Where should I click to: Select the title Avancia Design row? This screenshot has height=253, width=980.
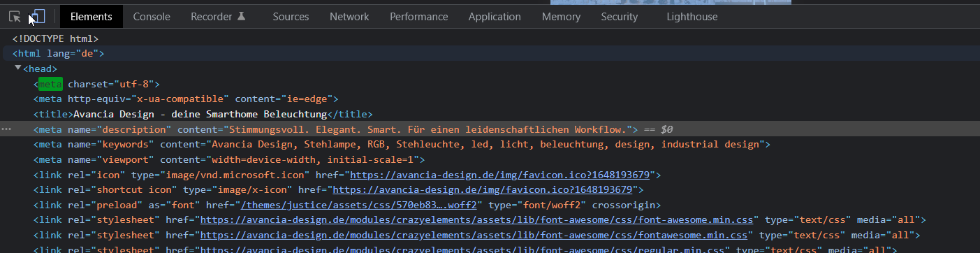203,114
